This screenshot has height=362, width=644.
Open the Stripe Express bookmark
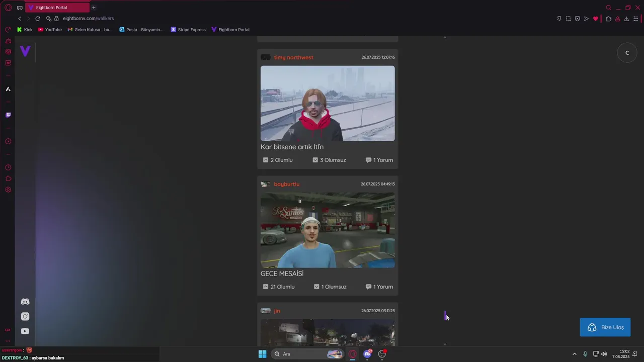coord(188,30)
